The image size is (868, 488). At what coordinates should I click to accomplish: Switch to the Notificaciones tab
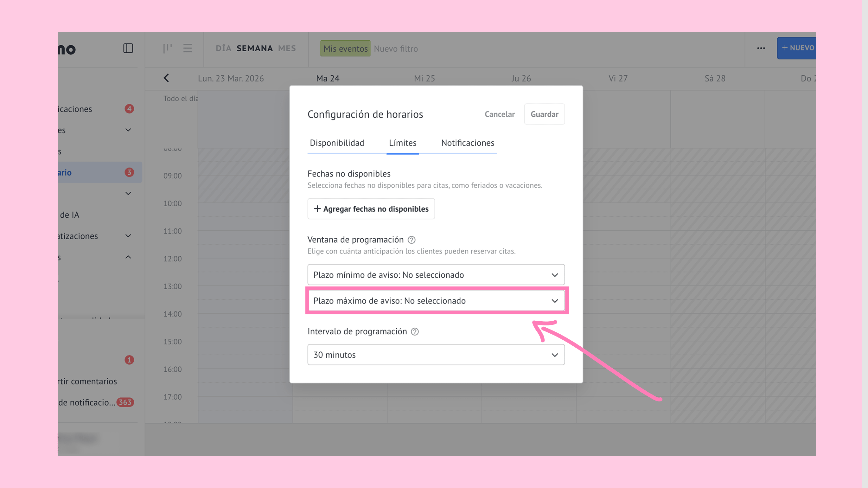click(467, 143)
